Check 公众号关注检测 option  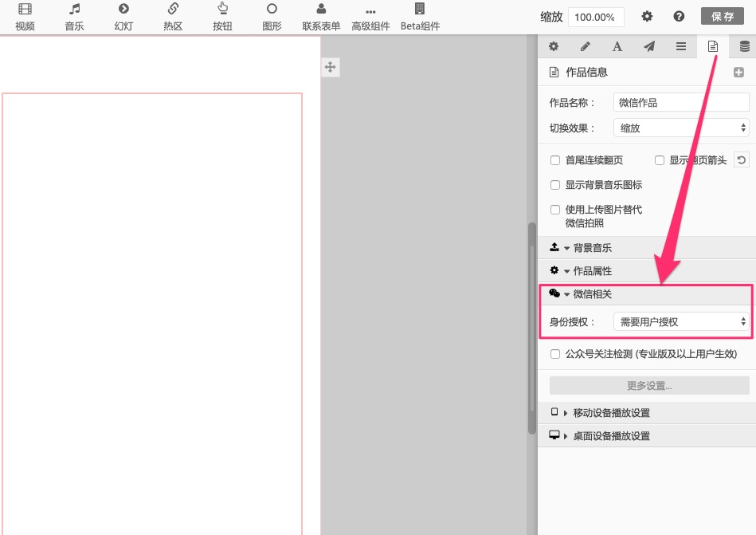(555, 354)
